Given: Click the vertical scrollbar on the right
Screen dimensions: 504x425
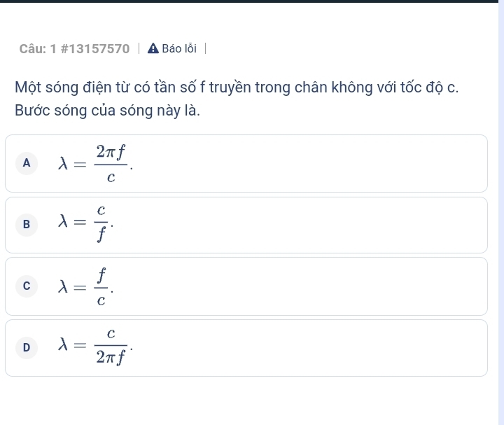Looking at the screenshot, I should 500,210.
